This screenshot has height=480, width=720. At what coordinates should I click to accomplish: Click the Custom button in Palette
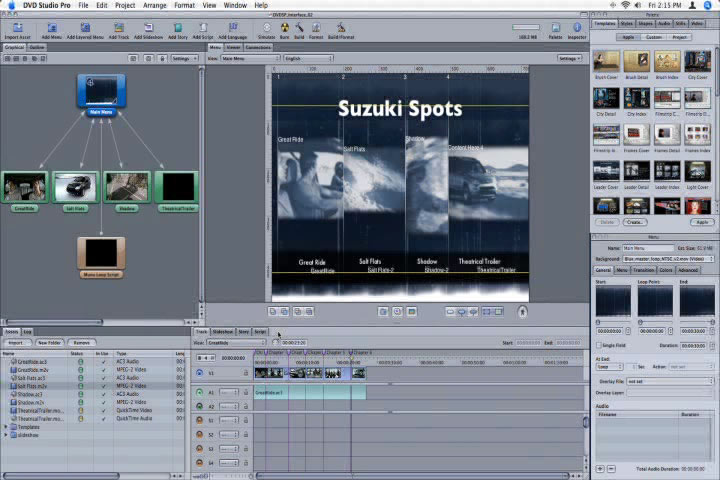point(654,37)
